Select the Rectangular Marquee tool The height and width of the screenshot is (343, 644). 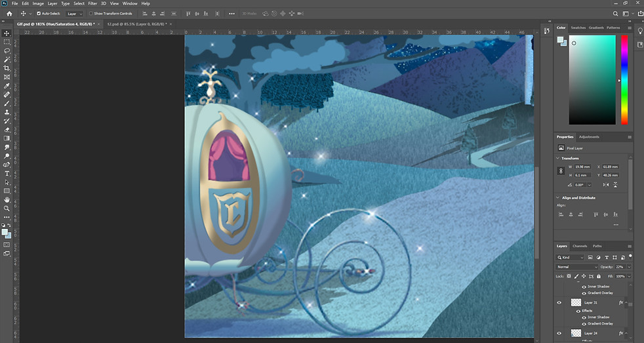coord(7,42)
